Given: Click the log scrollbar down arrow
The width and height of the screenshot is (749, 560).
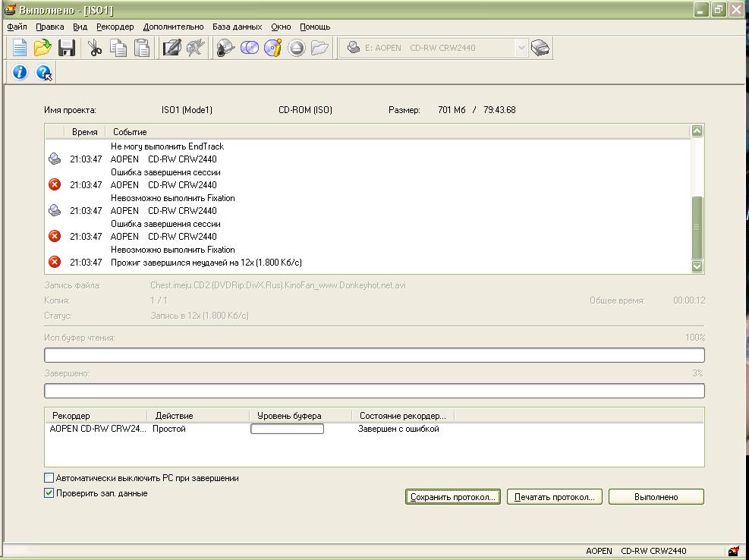Looking at the screenshot, I should pos(697,266).
